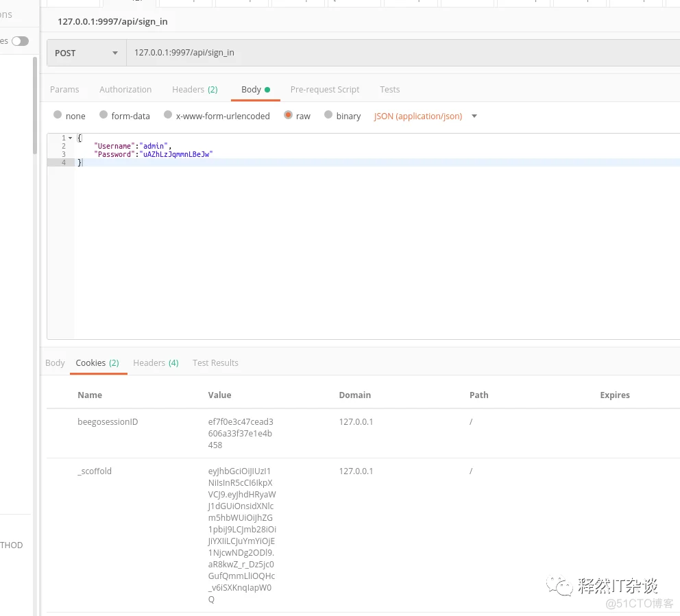Click the path slash in beegosessionID row
The width and height of the screenshot is (680, 616).
click(x=471, y=422)
